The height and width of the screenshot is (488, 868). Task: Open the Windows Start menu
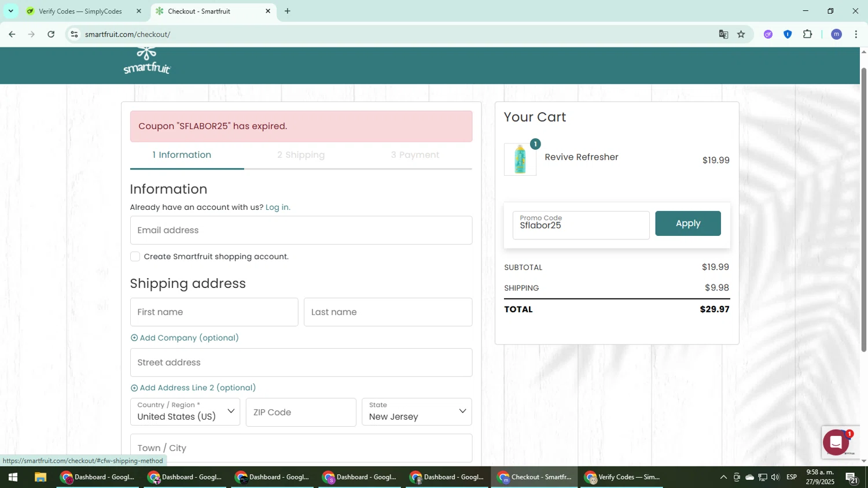(x=13, y=478)
